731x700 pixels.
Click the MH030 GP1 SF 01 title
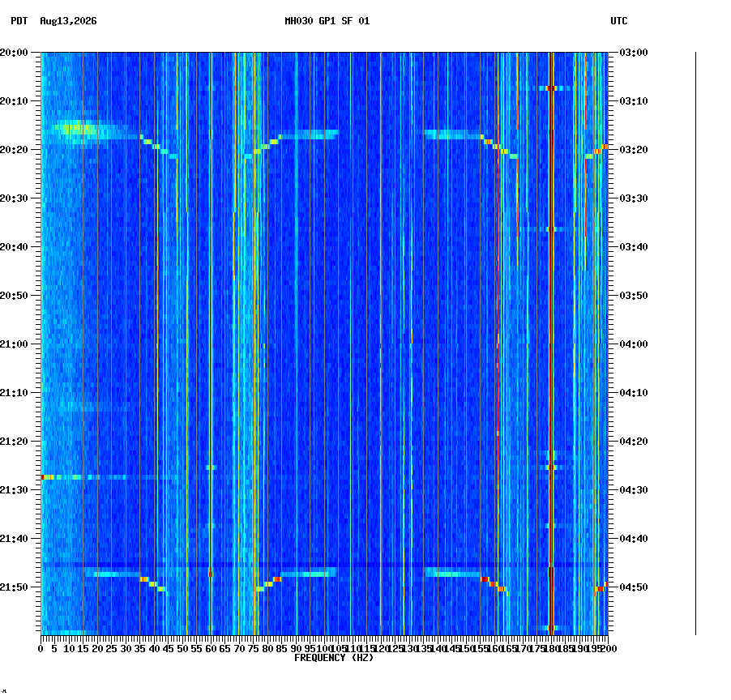[327, 21]
